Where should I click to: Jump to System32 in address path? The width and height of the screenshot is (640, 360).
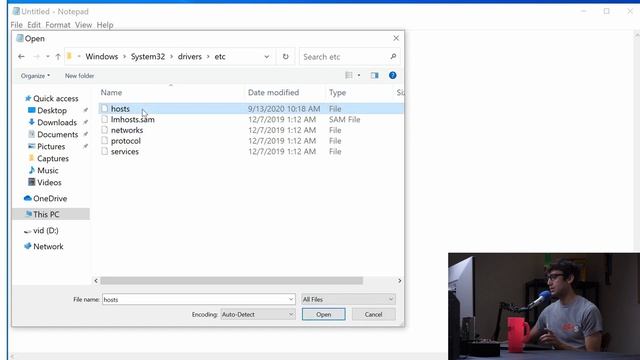(148, 57)
